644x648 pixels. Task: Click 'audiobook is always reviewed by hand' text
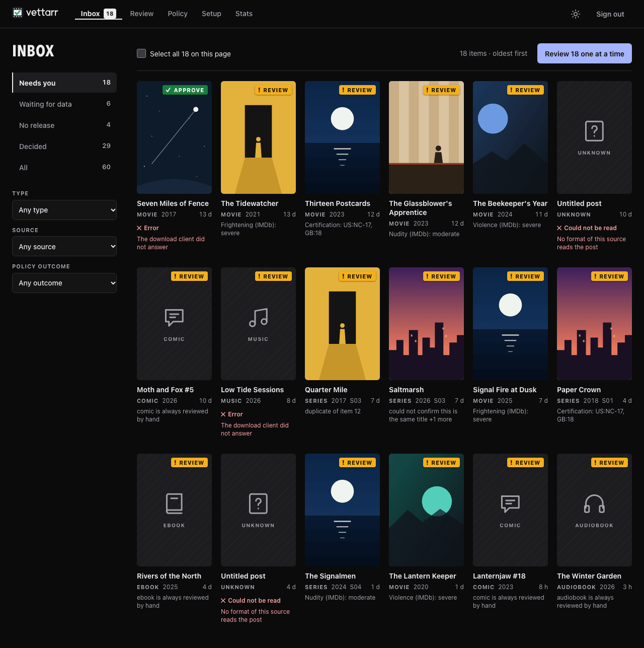pos(585,602)
